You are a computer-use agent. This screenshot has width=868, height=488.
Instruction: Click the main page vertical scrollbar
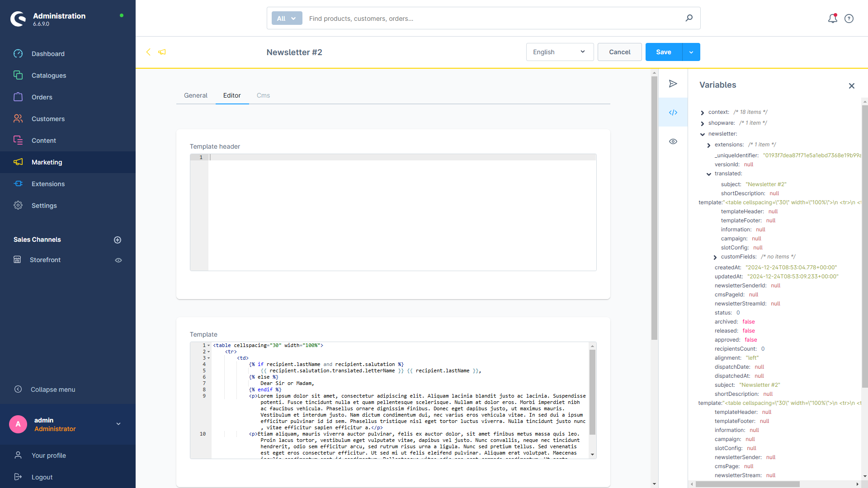coord(654,208)
